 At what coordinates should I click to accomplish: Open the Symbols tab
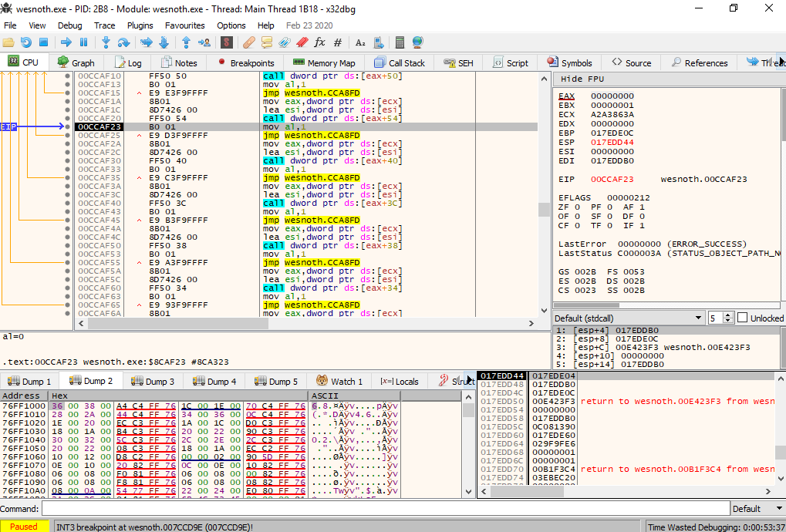point(569,62)
